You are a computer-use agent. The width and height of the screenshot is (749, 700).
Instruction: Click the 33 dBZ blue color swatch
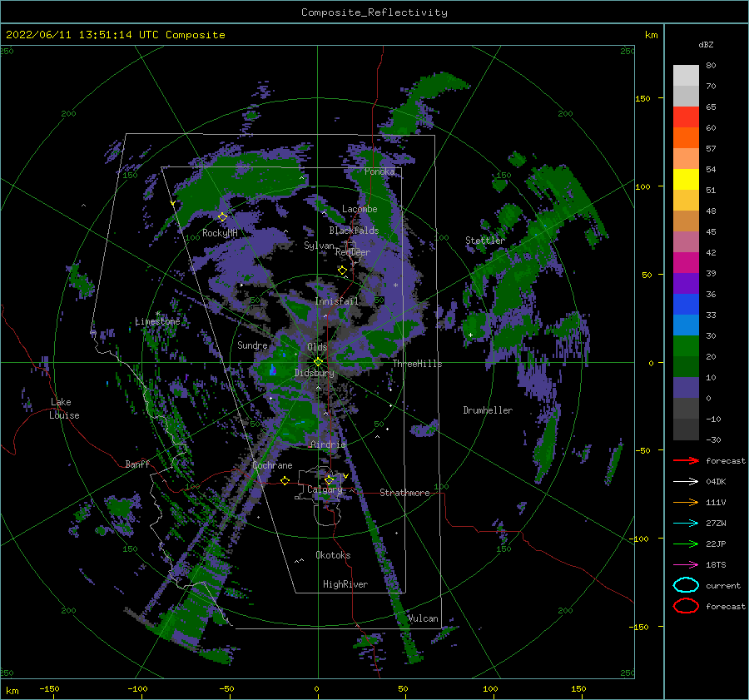686,305
